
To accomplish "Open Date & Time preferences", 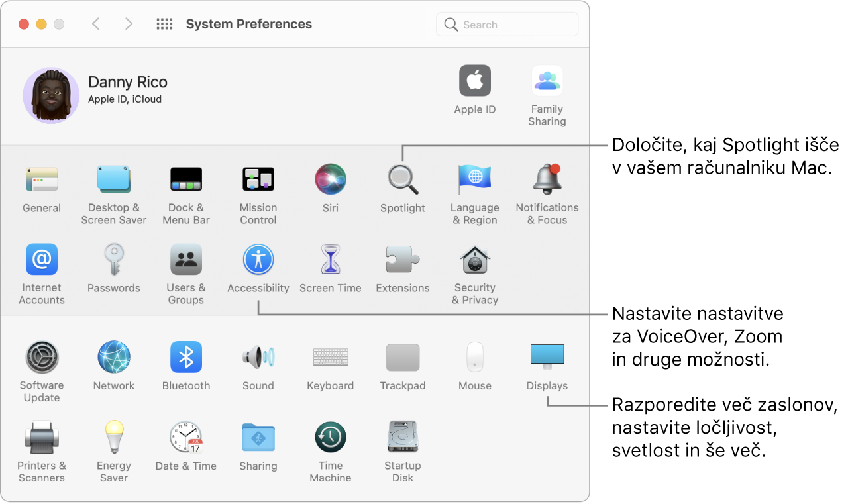I will tap(186, 438).
